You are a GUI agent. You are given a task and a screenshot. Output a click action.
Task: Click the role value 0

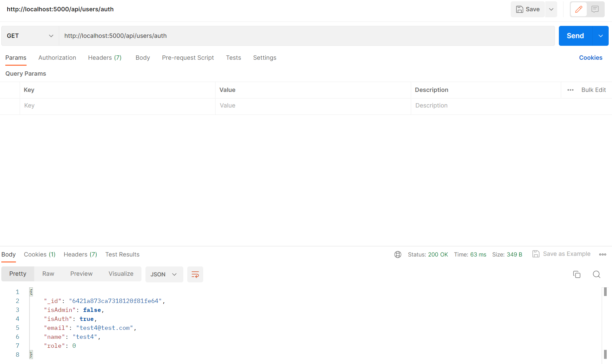74,346
